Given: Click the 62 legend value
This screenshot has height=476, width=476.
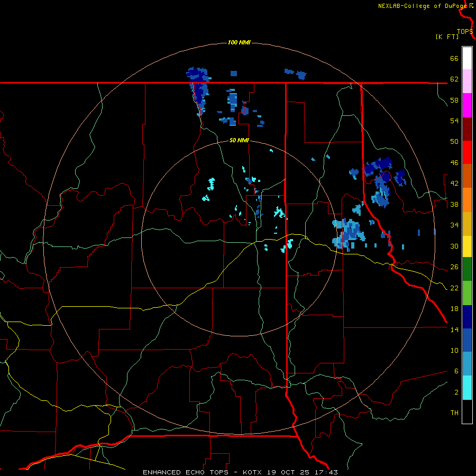Looking at the screenshot, I should tap(454, 79).
